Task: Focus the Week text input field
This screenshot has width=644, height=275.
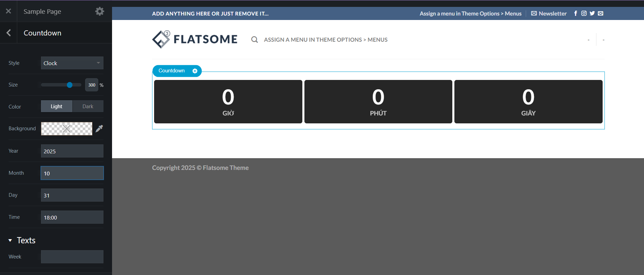Action: (x=72, y=257)
